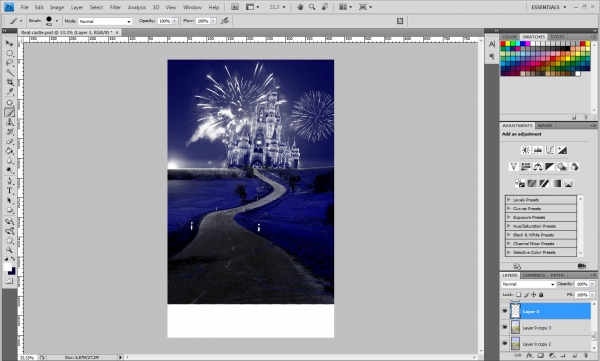The width and height of the screenshot is (600, 361).
Task: Select the Brush tool in toolbox
Action: coord(9,113)
